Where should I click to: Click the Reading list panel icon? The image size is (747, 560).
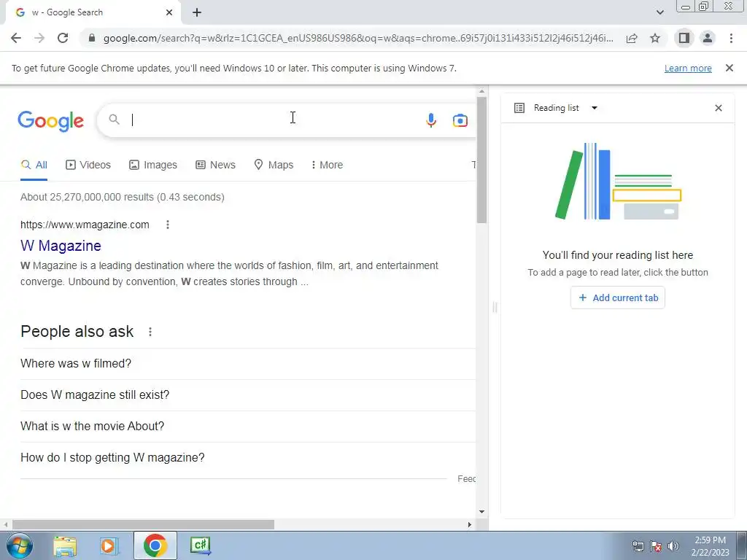coord(519,108)
